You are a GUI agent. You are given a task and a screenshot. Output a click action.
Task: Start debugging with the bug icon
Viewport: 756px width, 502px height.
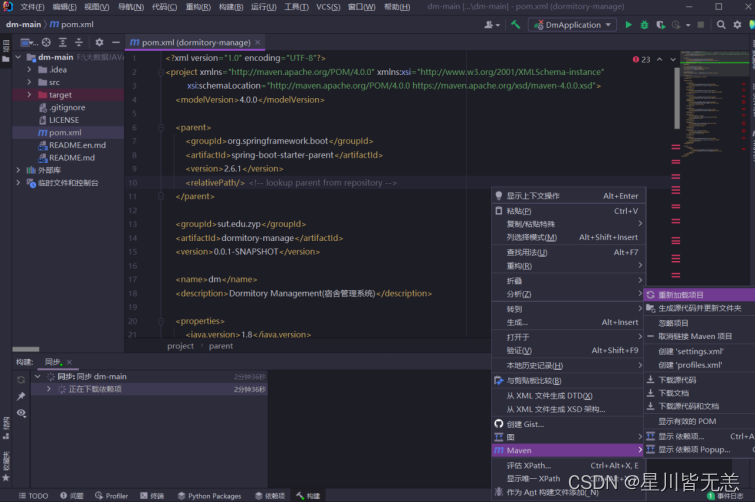[644, 25]
